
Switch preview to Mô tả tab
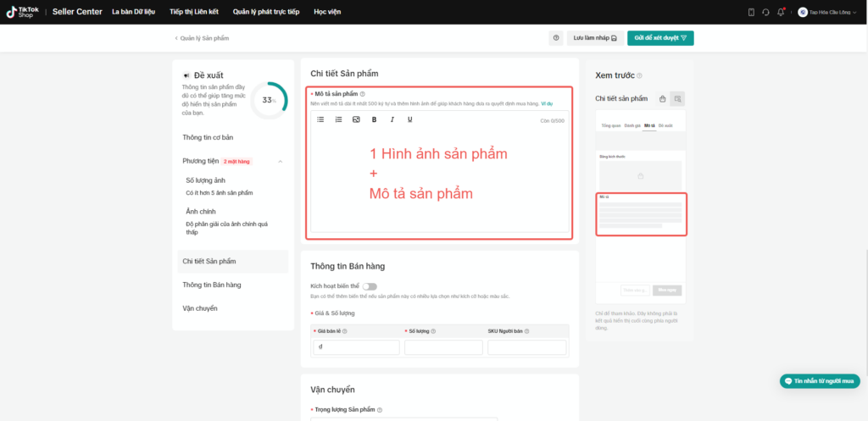click(x=649, y=125)
